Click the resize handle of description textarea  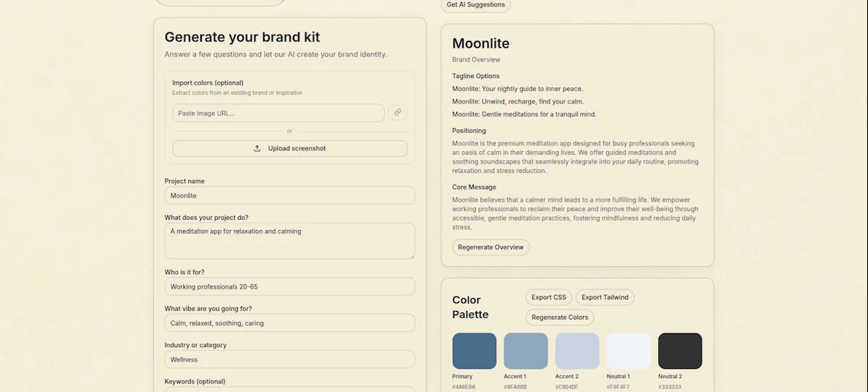click(x=412, y=255)
